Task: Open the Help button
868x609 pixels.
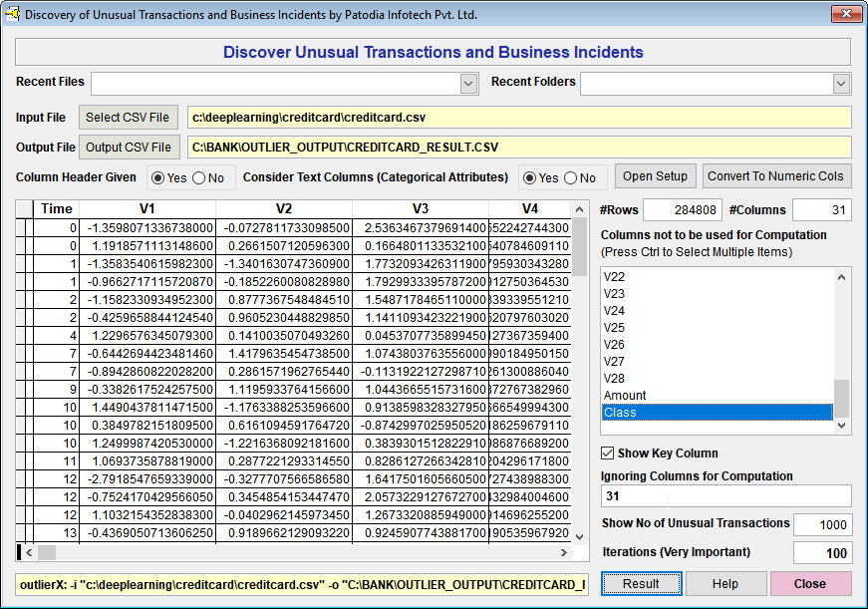Action: (x=725, y=584)
